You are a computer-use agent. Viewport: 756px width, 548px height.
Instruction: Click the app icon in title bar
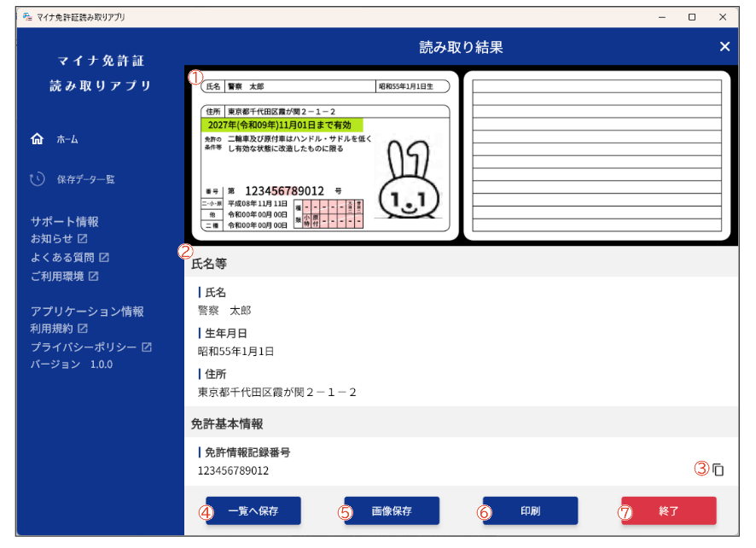pyautogui.click(x=27, y=16)
